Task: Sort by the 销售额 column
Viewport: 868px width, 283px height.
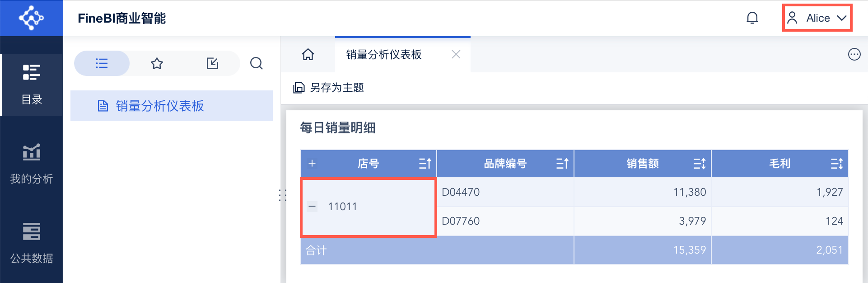Action: click(699, 164)
